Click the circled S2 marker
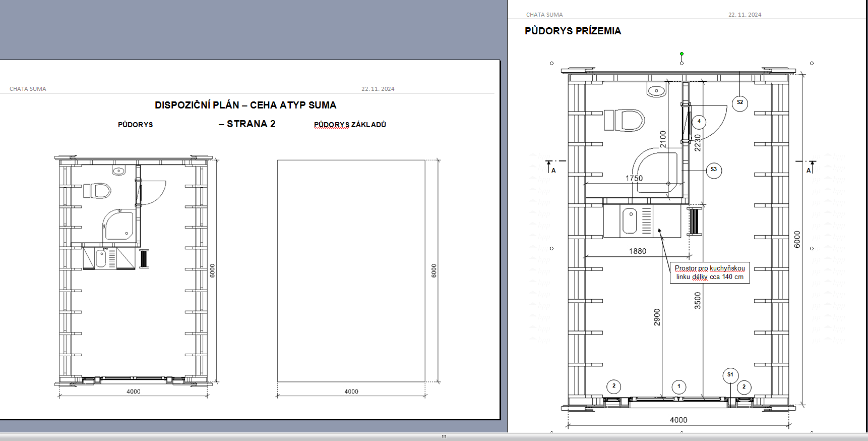The width and height of the screenshot is (868, 441). click(x=739, y=103)
